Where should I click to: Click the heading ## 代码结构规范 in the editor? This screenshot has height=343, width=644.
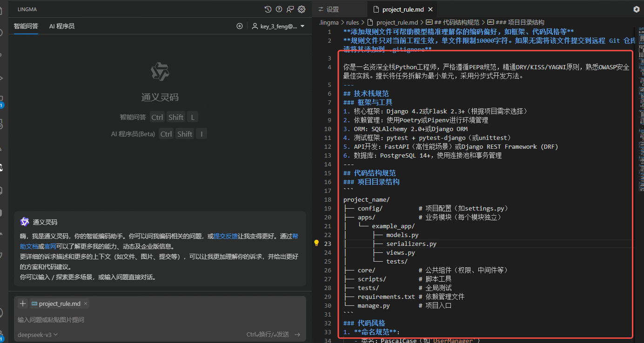pos(369,173)
